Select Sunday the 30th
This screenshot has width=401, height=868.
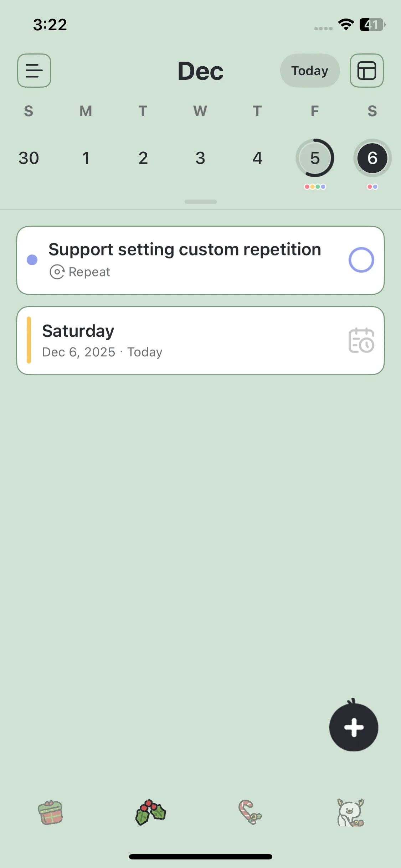29,158
